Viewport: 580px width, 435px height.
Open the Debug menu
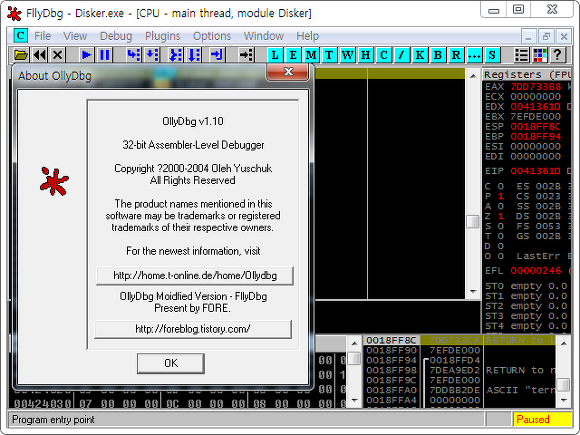(x=116, y=36)
